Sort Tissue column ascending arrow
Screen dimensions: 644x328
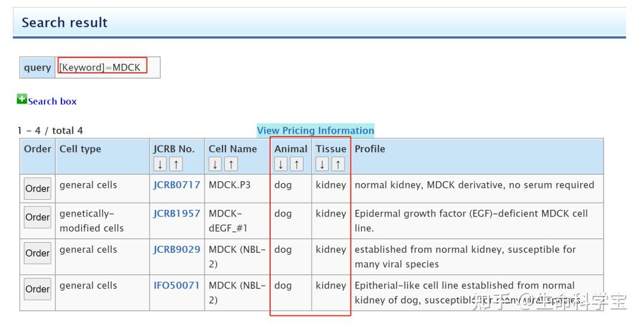[338, 164]
